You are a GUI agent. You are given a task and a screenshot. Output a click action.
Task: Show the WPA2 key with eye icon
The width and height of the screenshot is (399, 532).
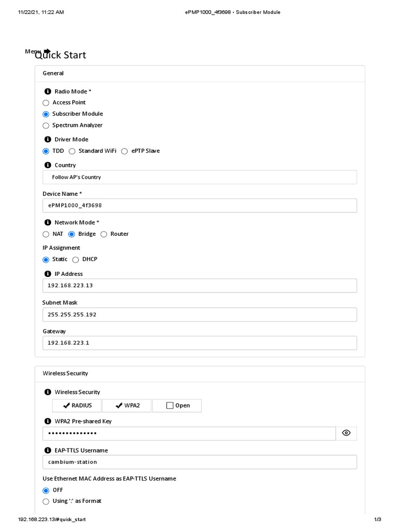(347, 433)
